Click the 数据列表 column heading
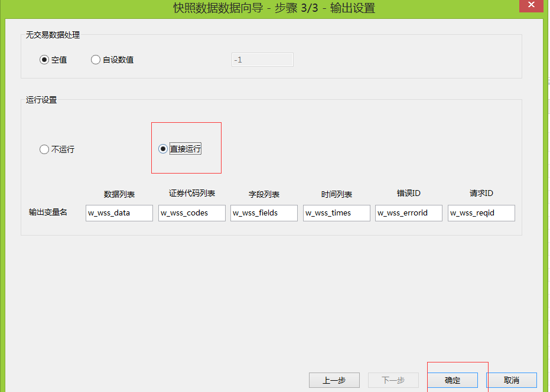Viewport: 550px width, 392px height. 119,194
